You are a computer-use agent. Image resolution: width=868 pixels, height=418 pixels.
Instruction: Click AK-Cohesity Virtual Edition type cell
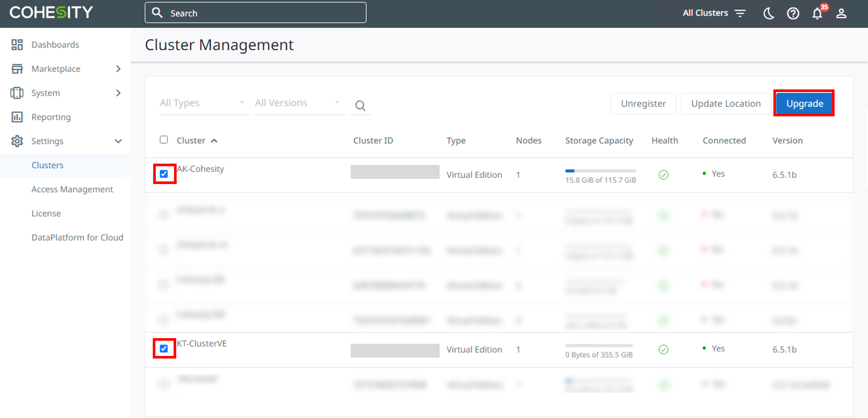coord(474,175)
